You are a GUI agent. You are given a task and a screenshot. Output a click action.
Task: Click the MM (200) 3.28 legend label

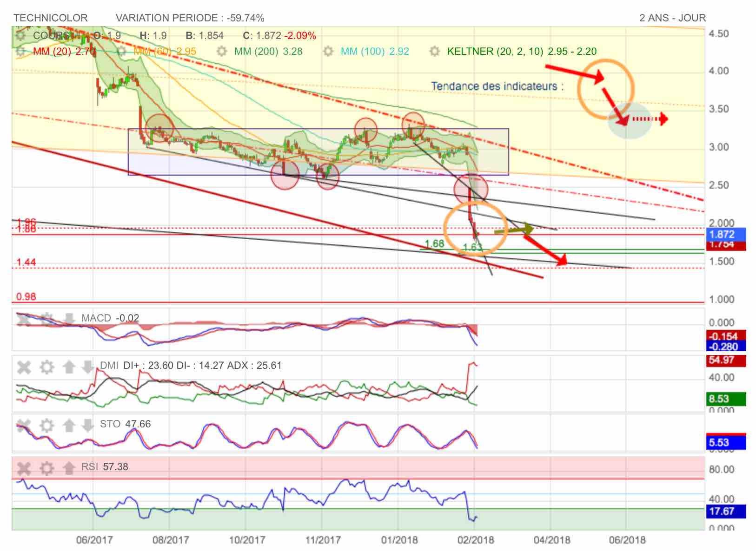(x=268, y=52)
